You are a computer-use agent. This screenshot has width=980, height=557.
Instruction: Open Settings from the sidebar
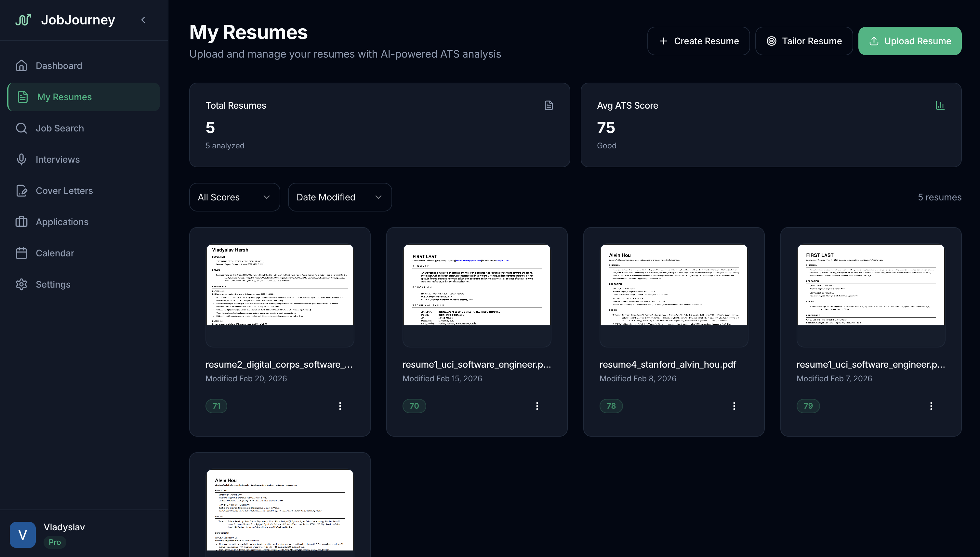coord(84,284)
